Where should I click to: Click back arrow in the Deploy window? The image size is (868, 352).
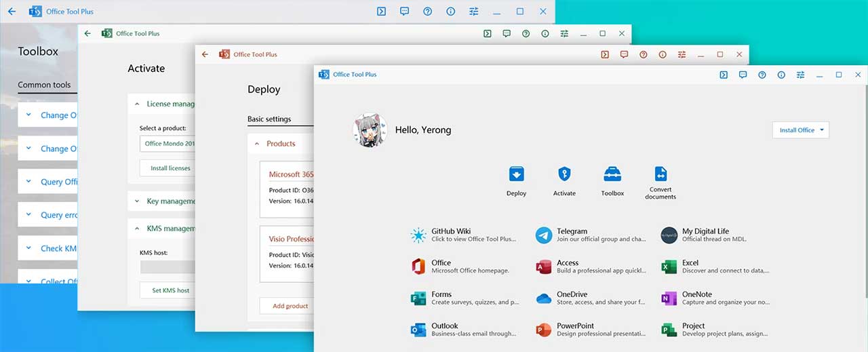tap(205, 54)
